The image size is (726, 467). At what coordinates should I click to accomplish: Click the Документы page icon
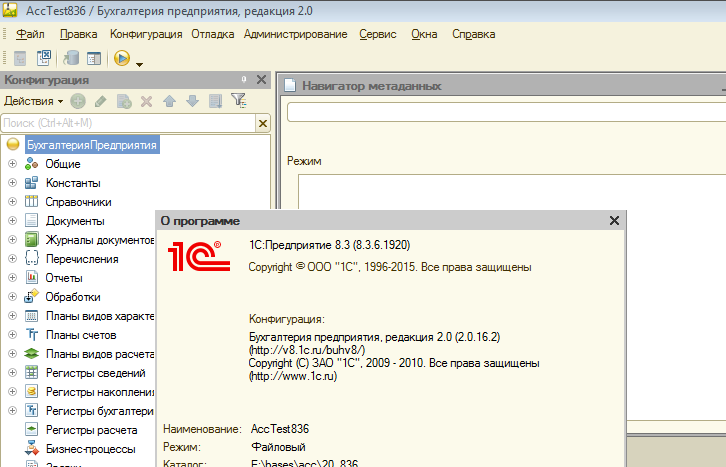(31, 220)
